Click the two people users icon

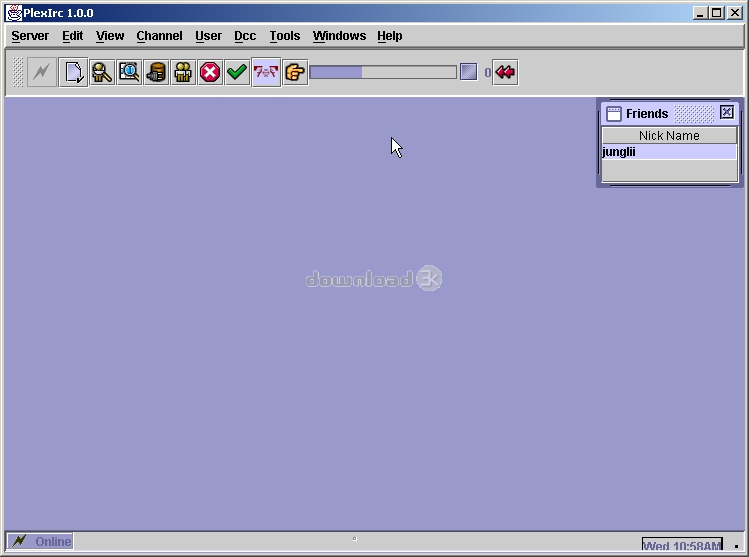tap(183, 72)
